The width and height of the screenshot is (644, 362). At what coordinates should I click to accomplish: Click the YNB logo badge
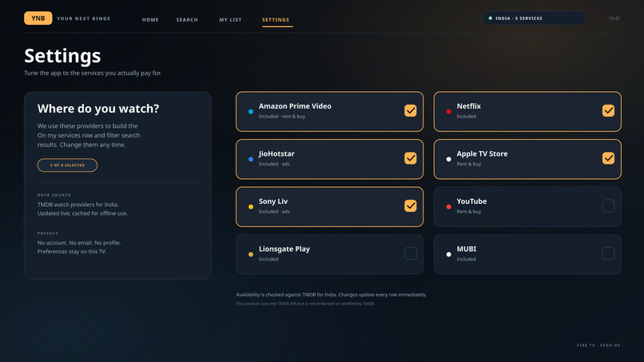coord(38,18)
